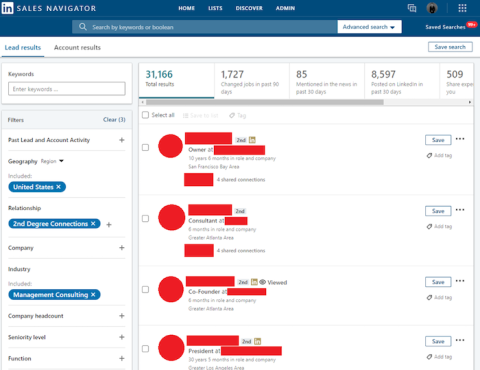Open profile photo of the Consultant lead
Screen dimensions: 480x370
tap(171, 217)
